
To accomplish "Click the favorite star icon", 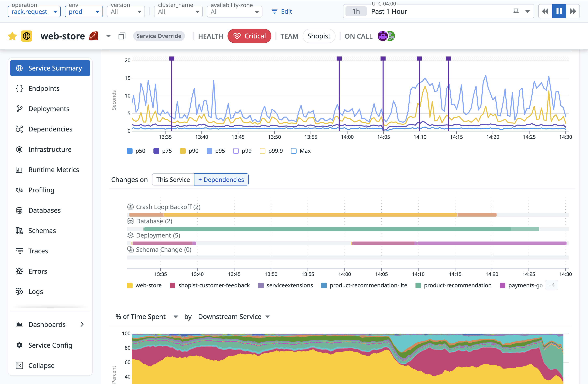I will pyautogui.click(x=12, y=36).
